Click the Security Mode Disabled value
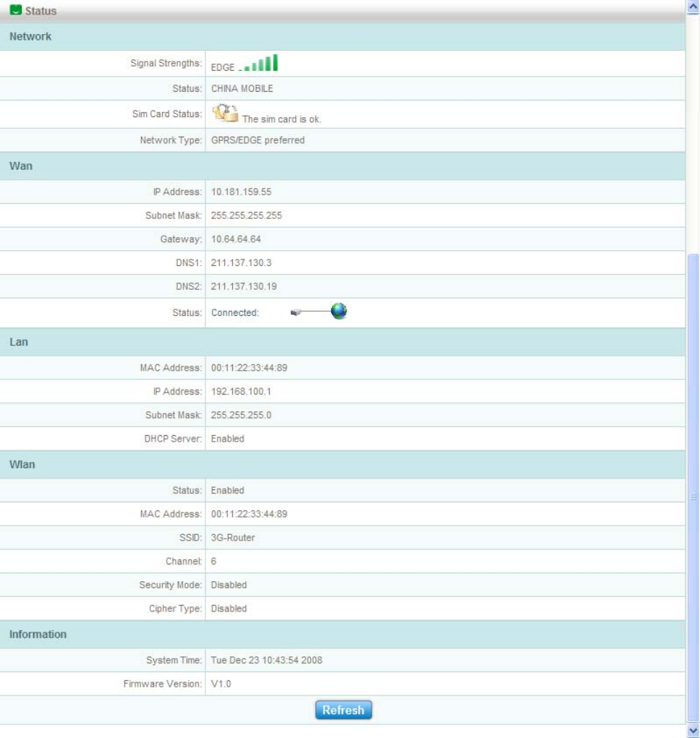This screenshot has height=738, width=700. tap(229, 585)
